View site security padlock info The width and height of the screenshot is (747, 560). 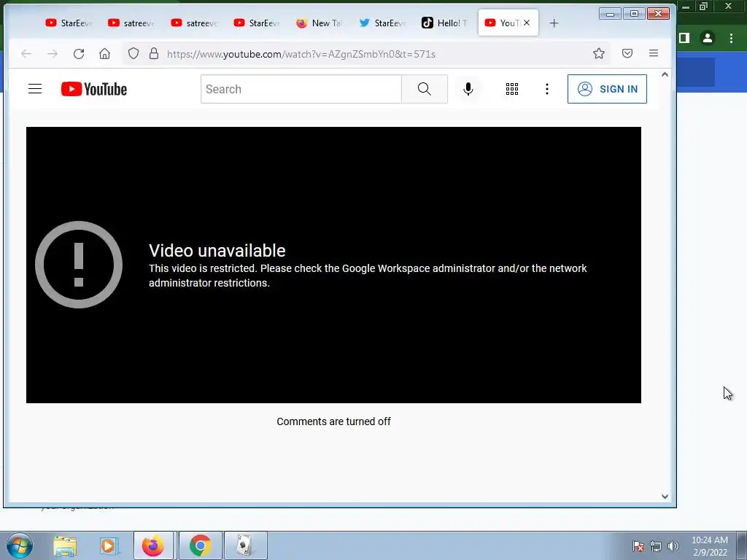click(153, 53)
